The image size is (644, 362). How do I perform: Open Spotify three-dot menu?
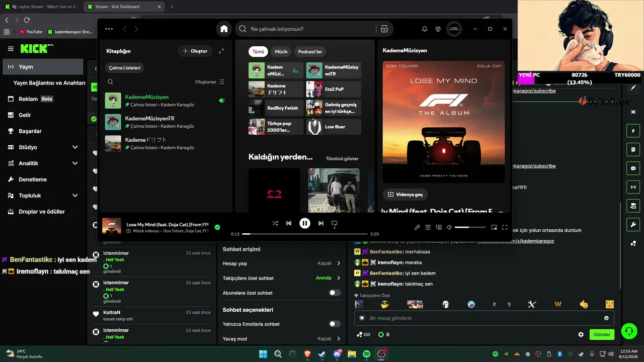click(109, 29)
